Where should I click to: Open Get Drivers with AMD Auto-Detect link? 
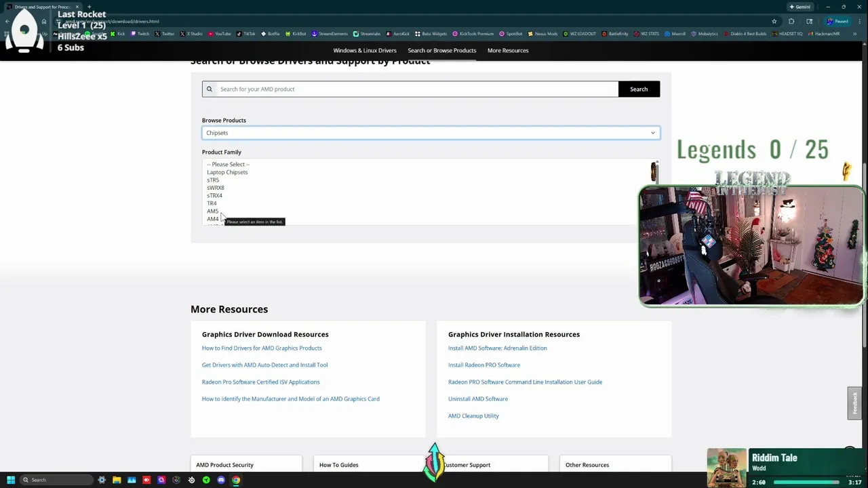click(x=264, y=365)
